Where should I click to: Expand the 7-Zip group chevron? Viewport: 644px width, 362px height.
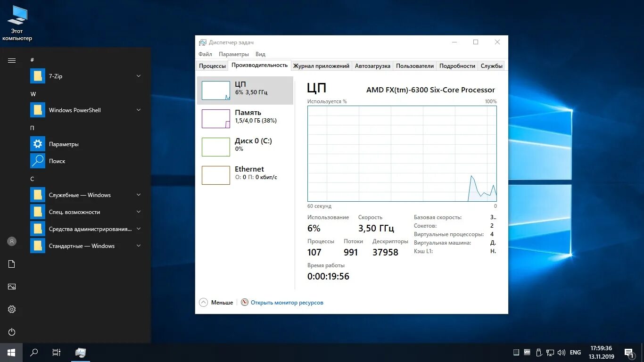139,76
